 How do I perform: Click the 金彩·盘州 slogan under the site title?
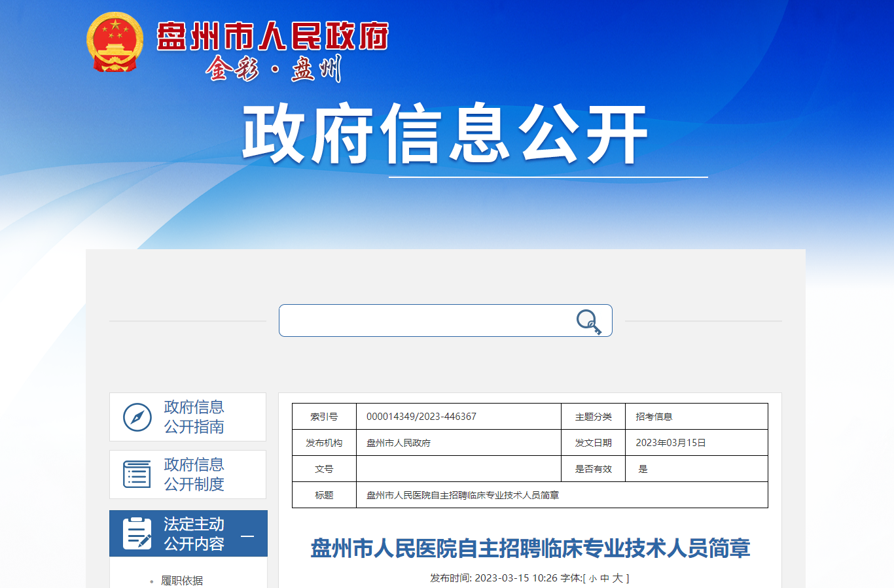274,68
